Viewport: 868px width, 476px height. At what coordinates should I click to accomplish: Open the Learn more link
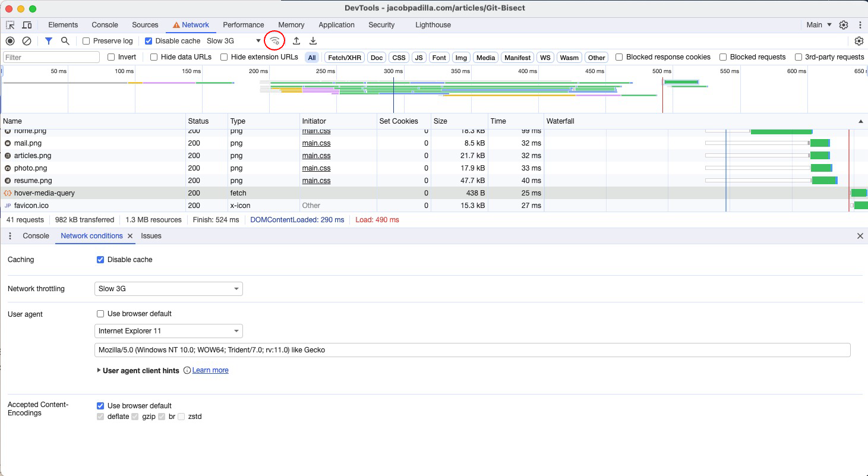point(210,370)
